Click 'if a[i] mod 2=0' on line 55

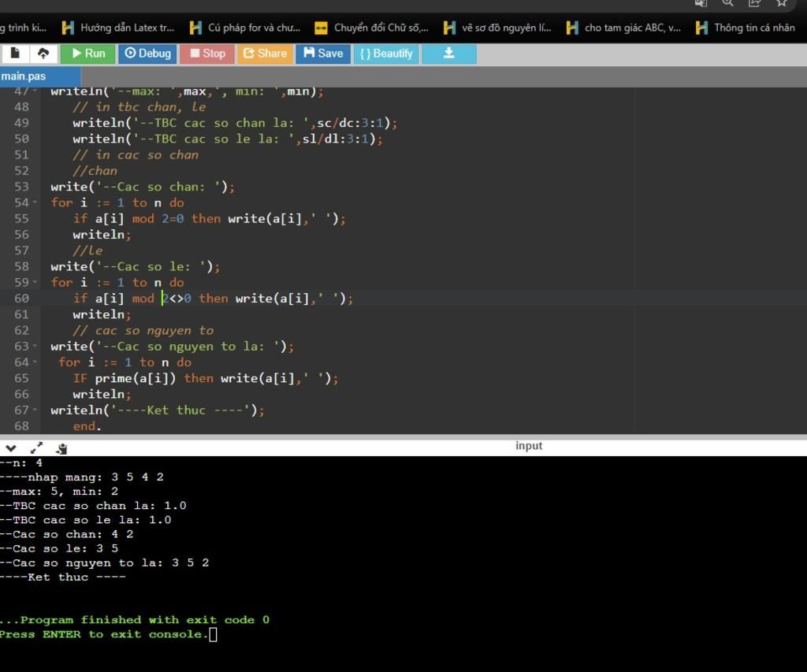[128, 219]
